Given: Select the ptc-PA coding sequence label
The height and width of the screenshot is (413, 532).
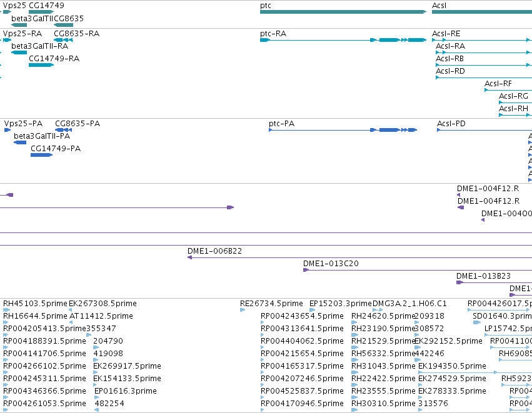Looking at the screenshot, I should 281,124.
